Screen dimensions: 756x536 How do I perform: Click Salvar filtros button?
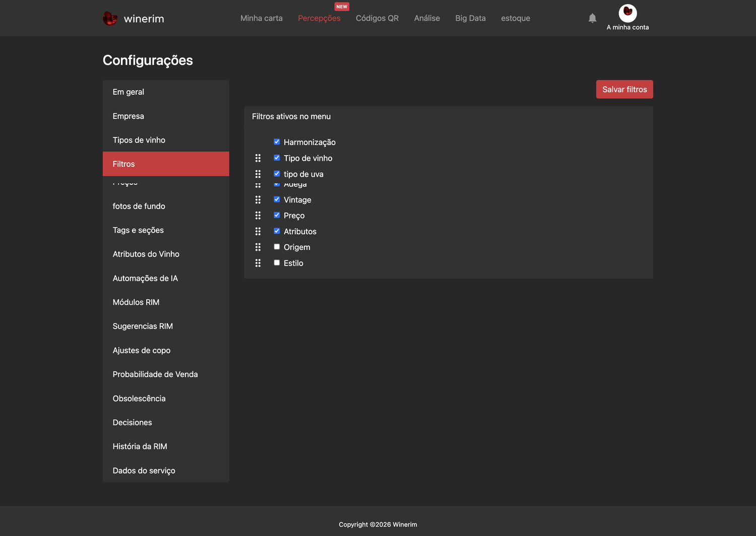(624, 89)
